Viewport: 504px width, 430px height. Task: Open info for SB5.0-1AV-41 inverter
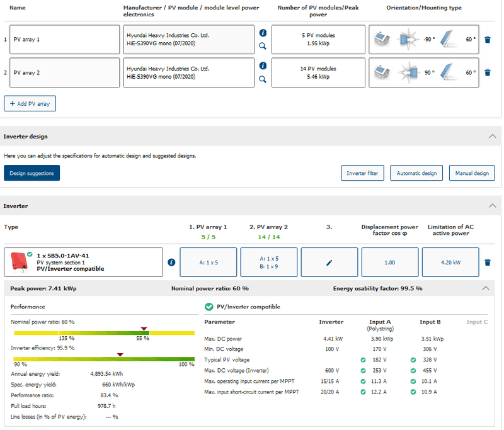(171, 263)
